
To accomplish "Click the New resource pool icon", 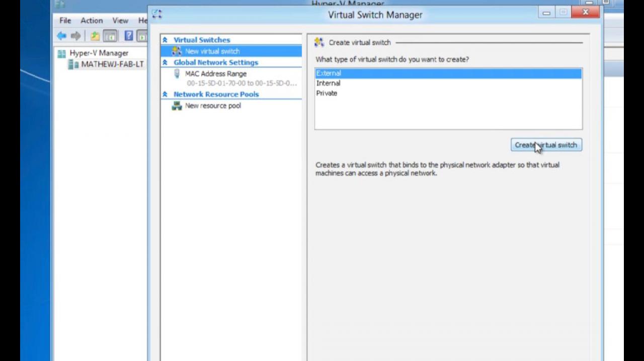I will (x=177, y=106).
